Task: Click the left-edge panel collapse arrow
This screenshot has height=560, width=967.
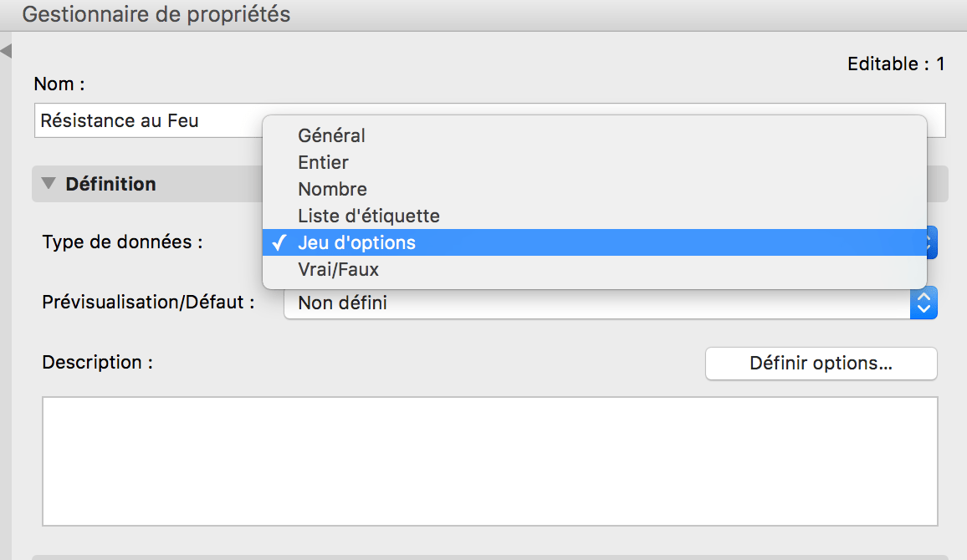Action: pos(6,52)
